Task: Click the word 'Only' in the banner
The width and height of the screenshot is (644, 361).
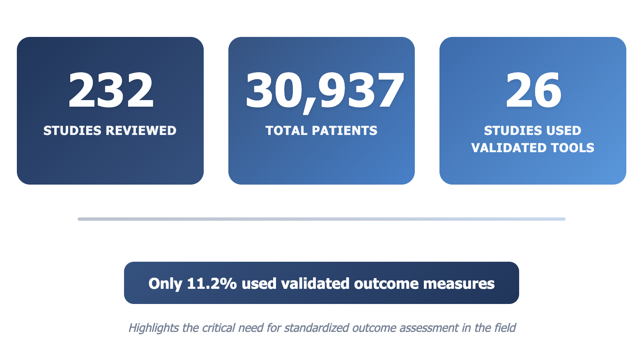Action: pyautogui.click(x=165, y=283)
